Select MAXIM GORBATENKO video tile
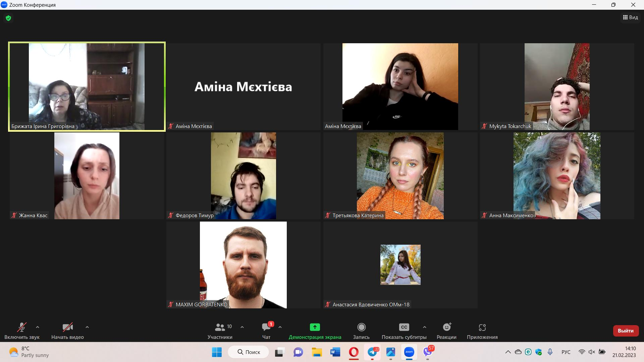 244,265
